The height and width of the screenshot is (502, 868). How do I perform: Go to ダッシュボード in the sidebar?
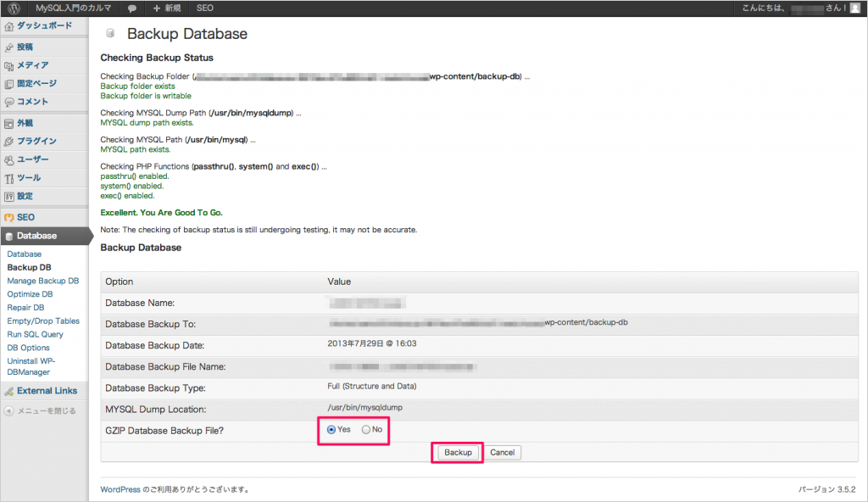(x=44, y=25)
